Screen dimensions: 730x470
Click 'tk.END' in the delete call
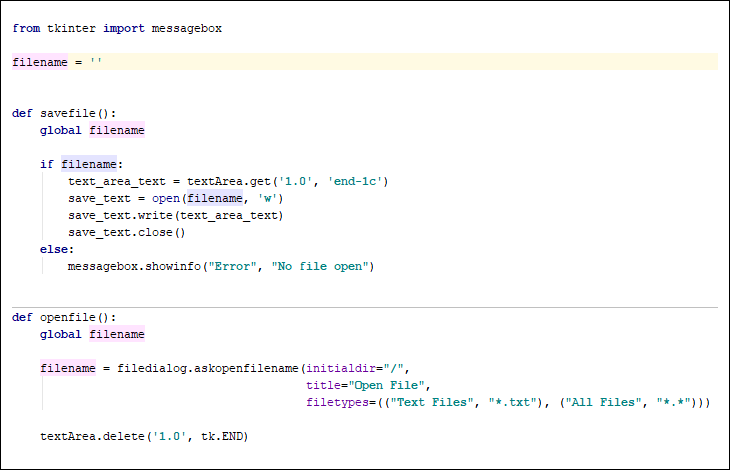(222, 436)
